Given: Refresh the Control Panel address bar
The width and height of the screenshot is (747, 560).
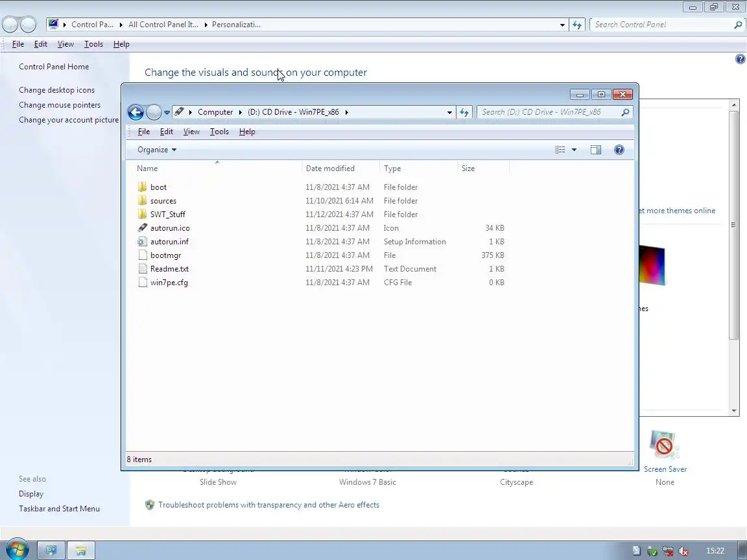Looking at the screenshot, I should point(577,25).
